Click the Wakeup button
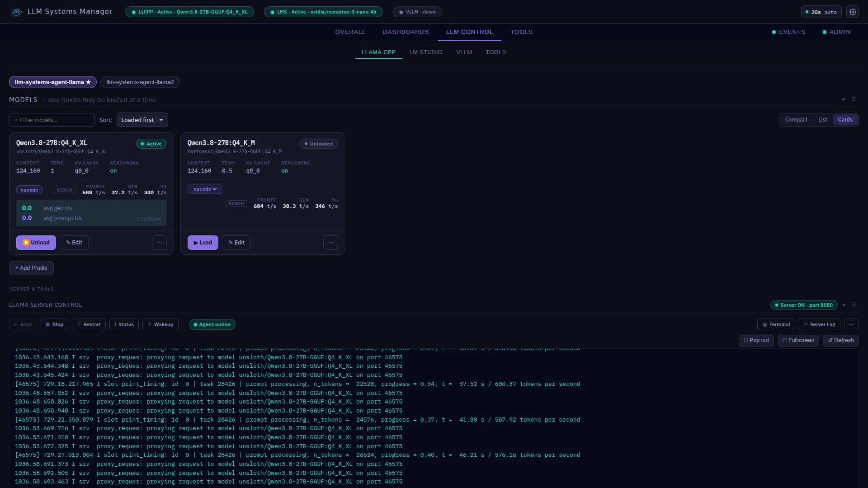 pos(160,324)
